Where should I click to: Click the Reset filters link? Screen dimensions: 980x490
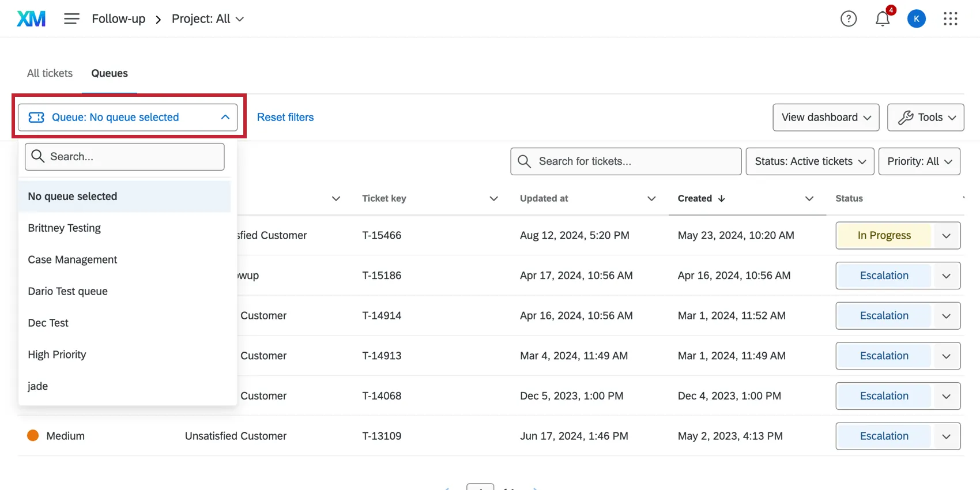(x=285, y=118)
